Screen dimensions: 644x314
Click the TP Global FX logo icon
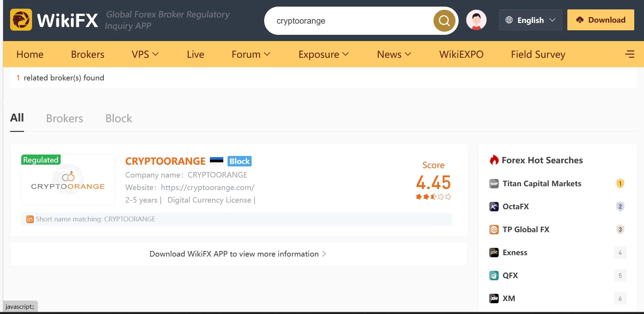(x=494, y=229)
